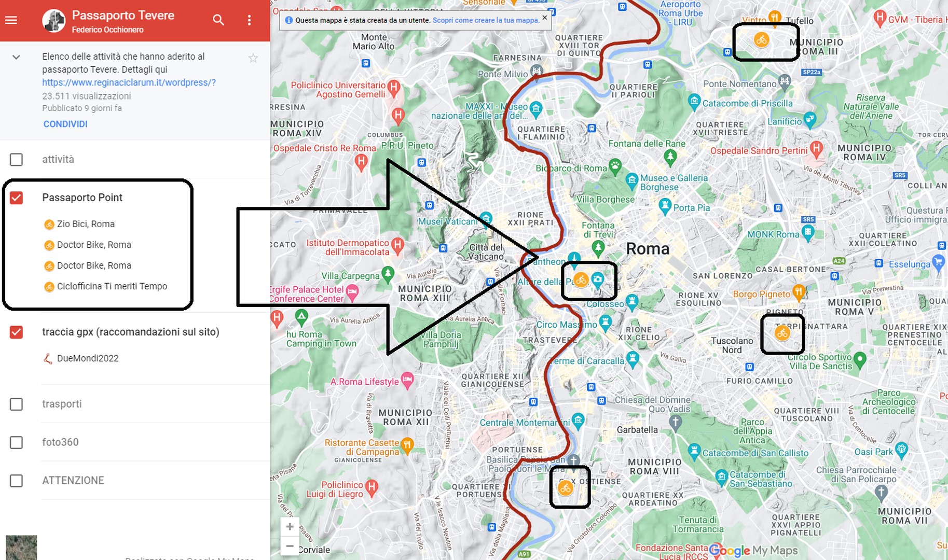Open the hamburger menu
The height and width of the screenshot is (560, 948).
coord(11,20)
